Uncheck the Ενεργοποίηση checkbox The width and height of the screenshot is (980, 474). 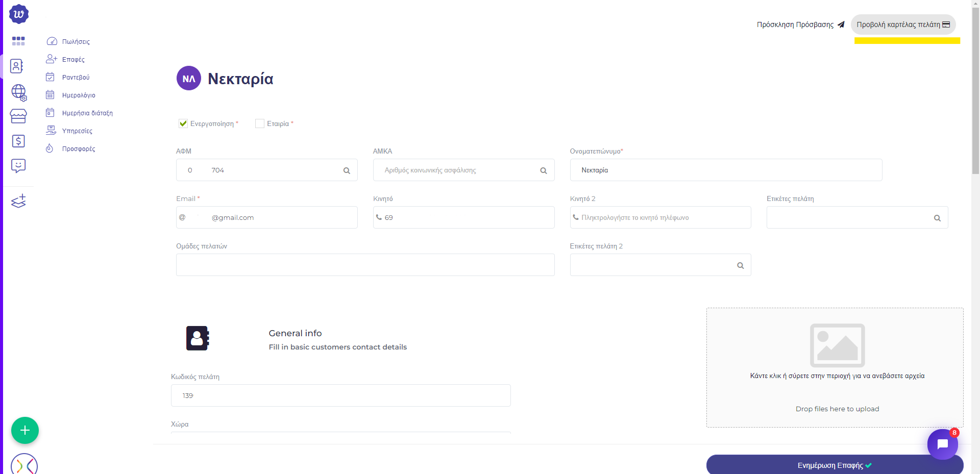click(183, 123)
